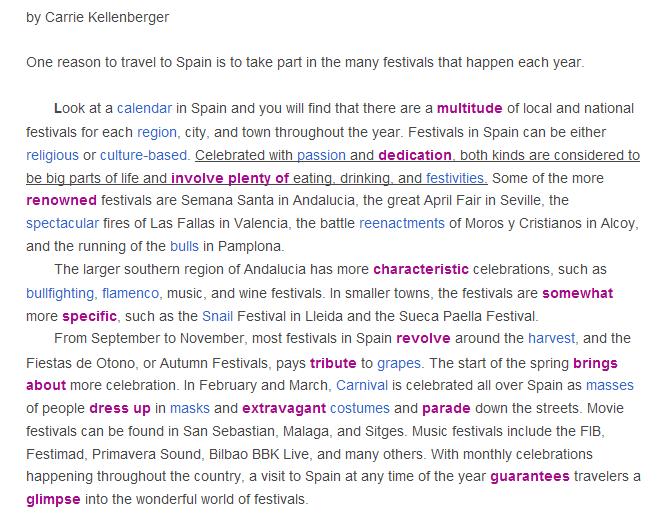Follow the blue 'masses' link

(x=610, y=385)
